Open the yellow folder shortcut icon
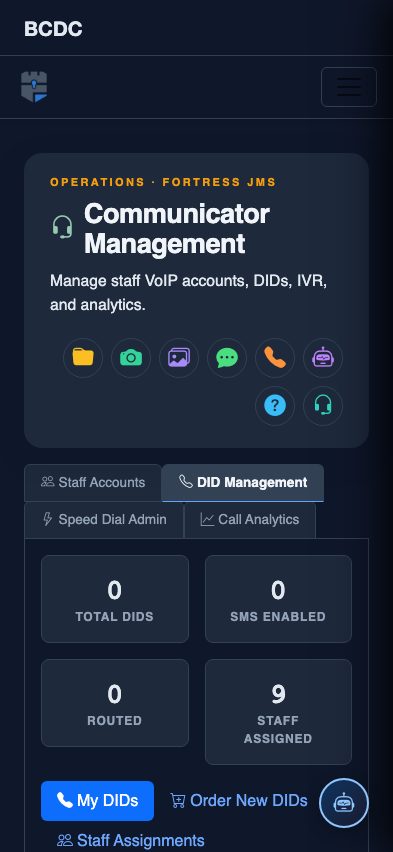Viewport: 393px width, 852px height. (x=83, y=358)
